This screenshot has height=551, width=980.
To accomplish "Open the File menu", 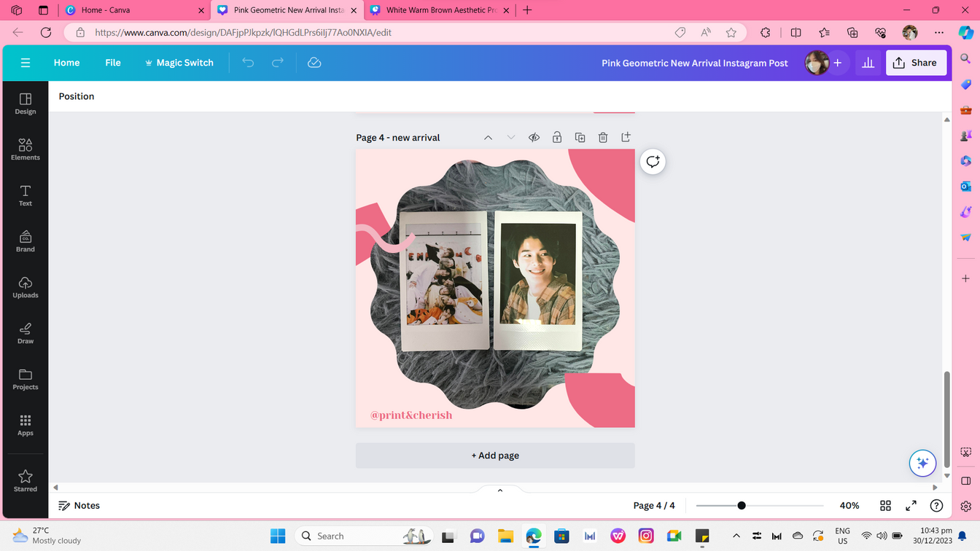I will pyautogui.click(x=113, y=63).
